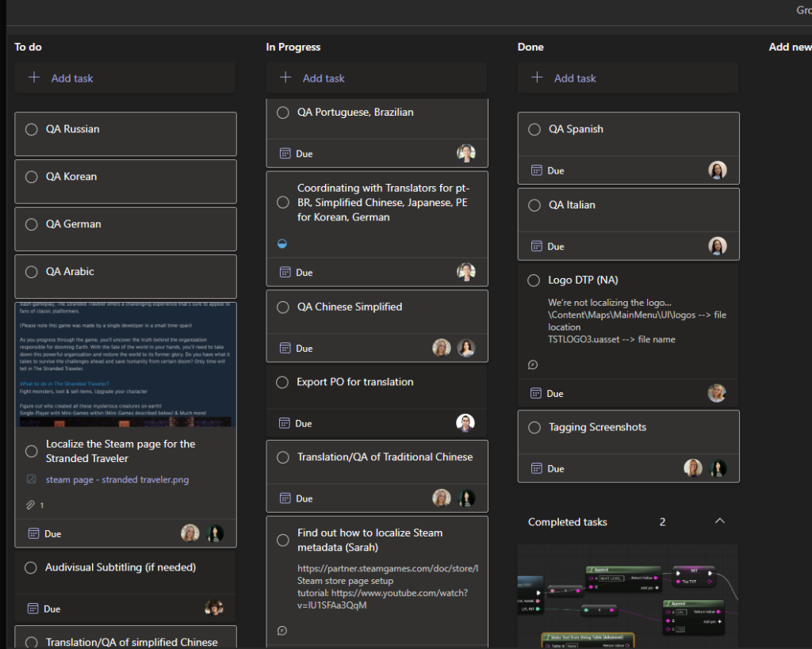
Task: Click the notes icon on Logo DTP card
Action: click(533, 365)
